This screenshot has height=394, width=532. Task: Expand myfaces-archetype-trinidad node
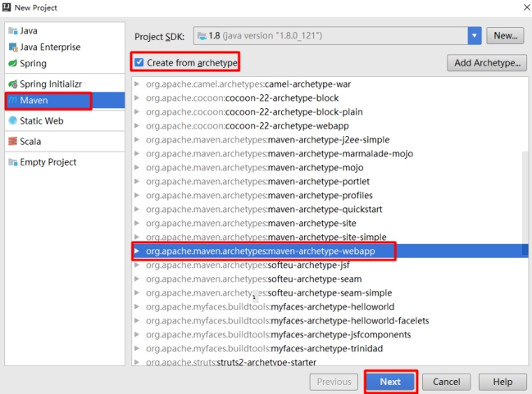click(137, 348)
